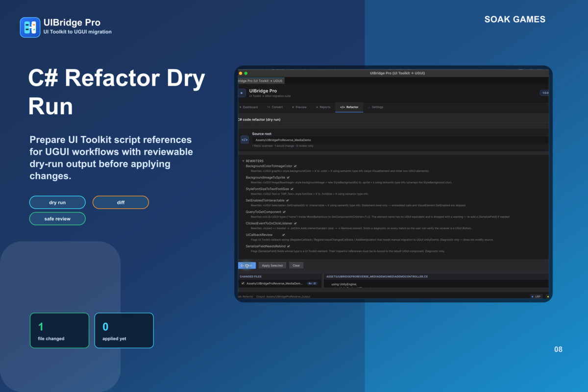The height and width of the screenshot is (392, 588).
Task: Click 'ASSETS/UIBRIDGEPROREVERSE_MEDIADEMO/MEDIADEMOCONTROLLER.CS' header
Action: click(378, 276)
